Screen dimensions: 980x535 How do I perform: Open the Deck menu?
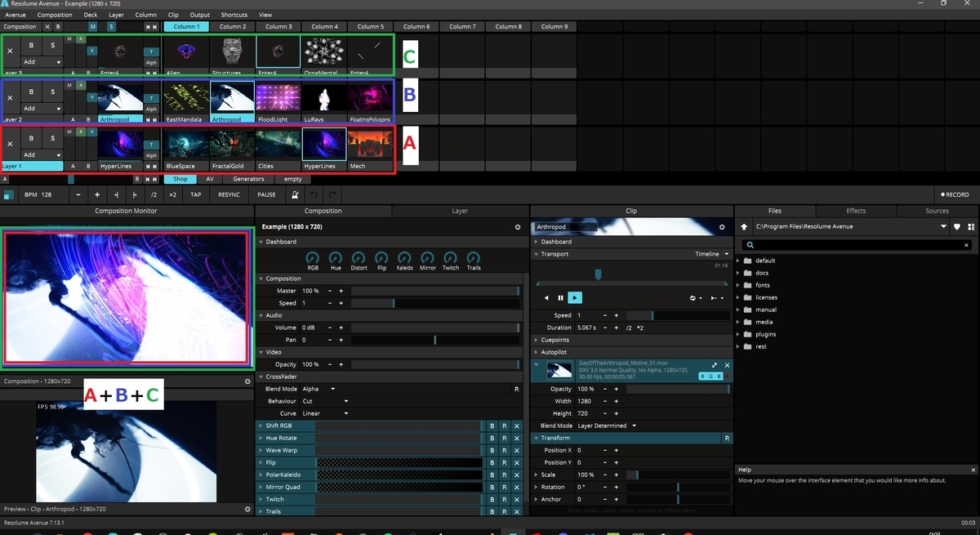click(x=90, y=15)
